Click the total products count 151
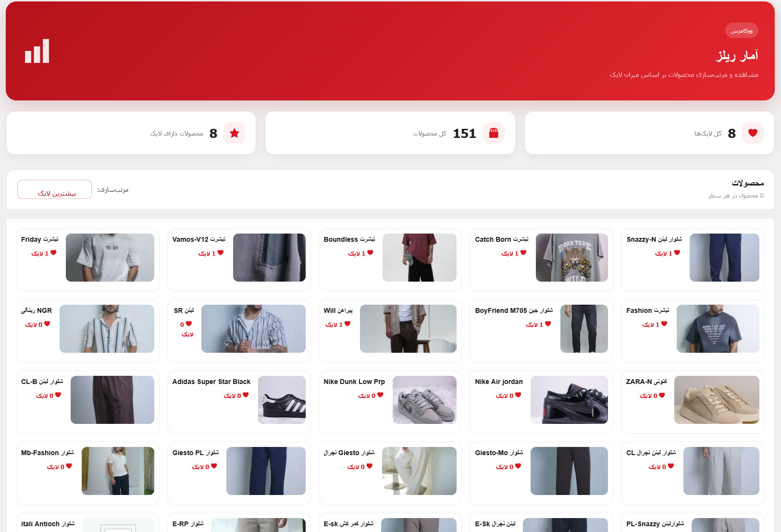This screenshot has width=781, height=532. point(464,134)
